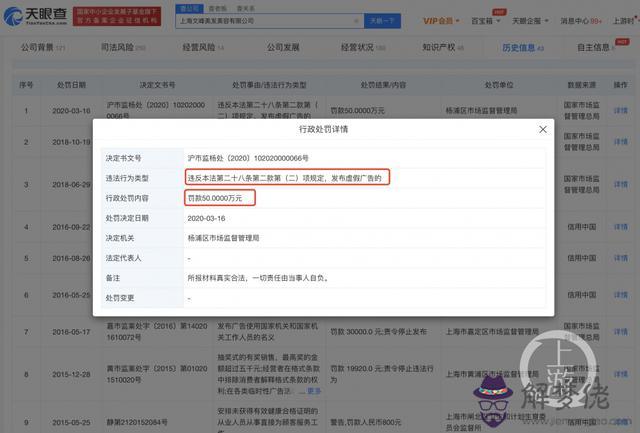Open the 百宝箱 dropdown
Viewport: 640px width, 433px height.
486,21
